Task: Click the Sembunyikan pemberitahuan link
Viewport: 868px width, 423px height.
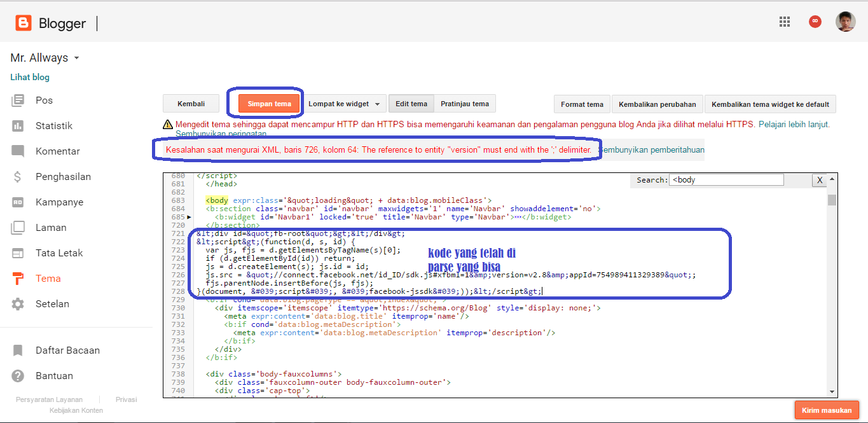Action: [x=651, y=150]
